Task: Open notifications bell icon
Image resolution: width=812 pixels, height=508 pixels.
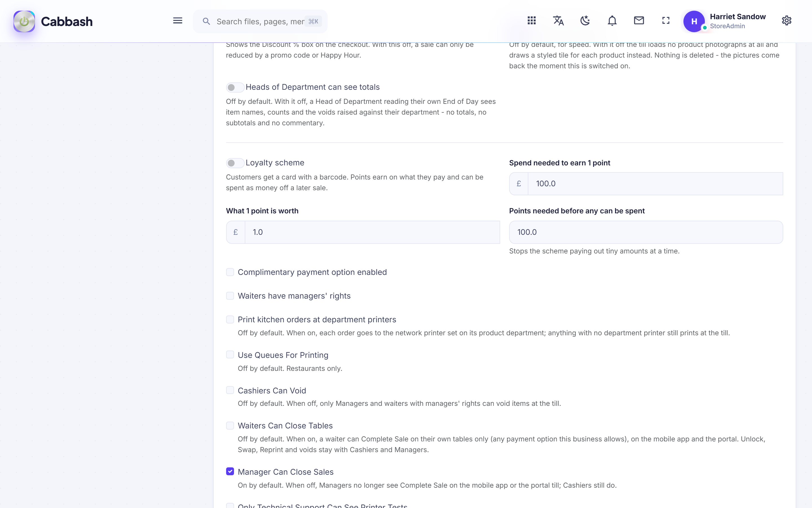Action: [612, 21]
